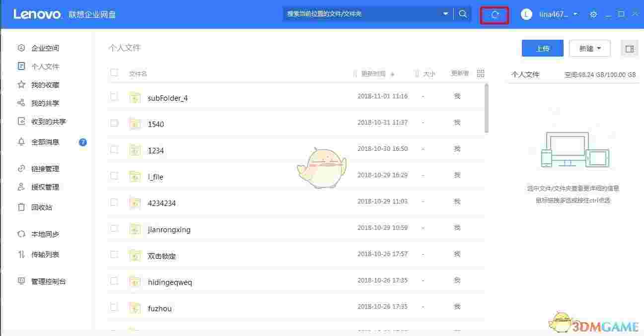
Task: Click the blue 上传 upload button
Action: click(x=542, y=48)
